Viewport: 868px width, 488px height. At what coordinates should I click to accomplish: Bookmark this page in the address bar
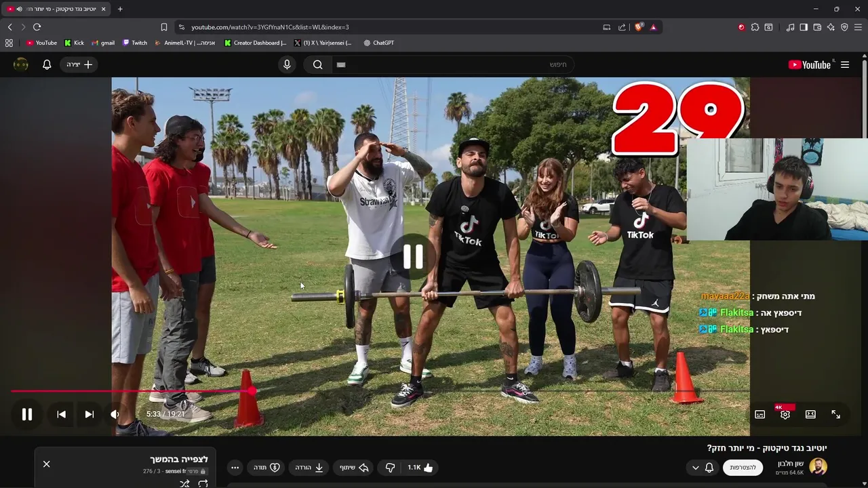(163, 27)
